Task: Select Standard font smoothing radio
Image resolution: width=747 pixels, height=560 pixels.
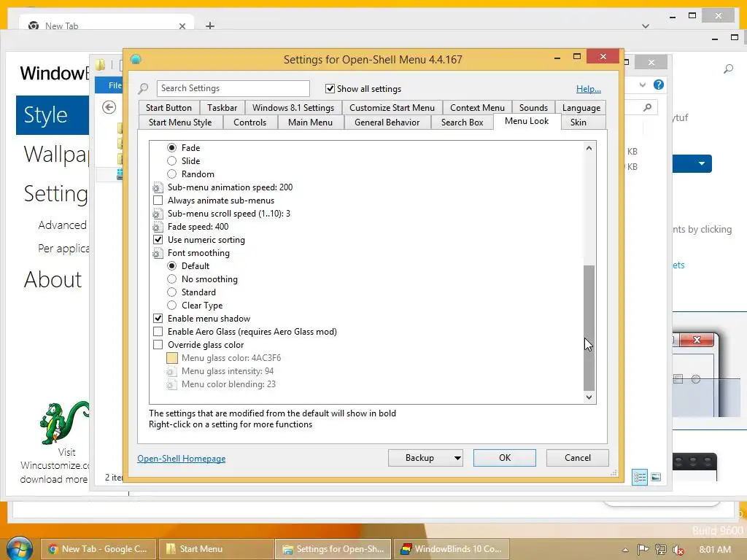Action: coord(171,292)
